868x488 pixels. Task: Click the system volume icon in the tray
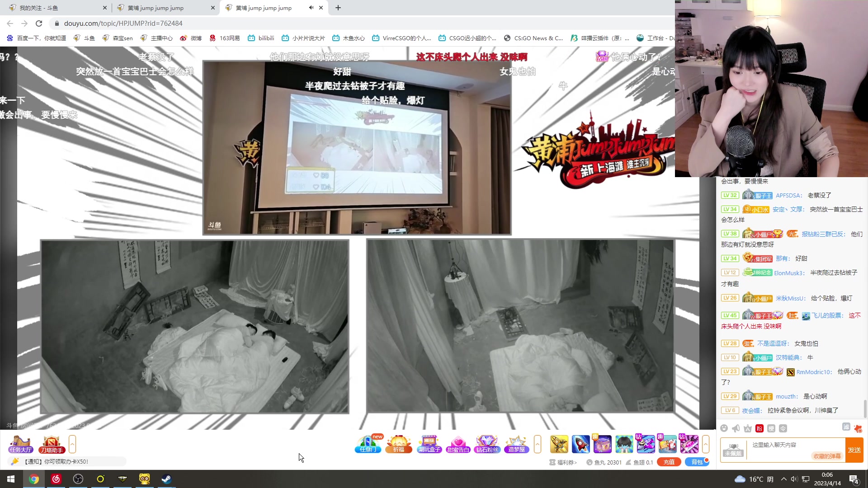(794, 479)
